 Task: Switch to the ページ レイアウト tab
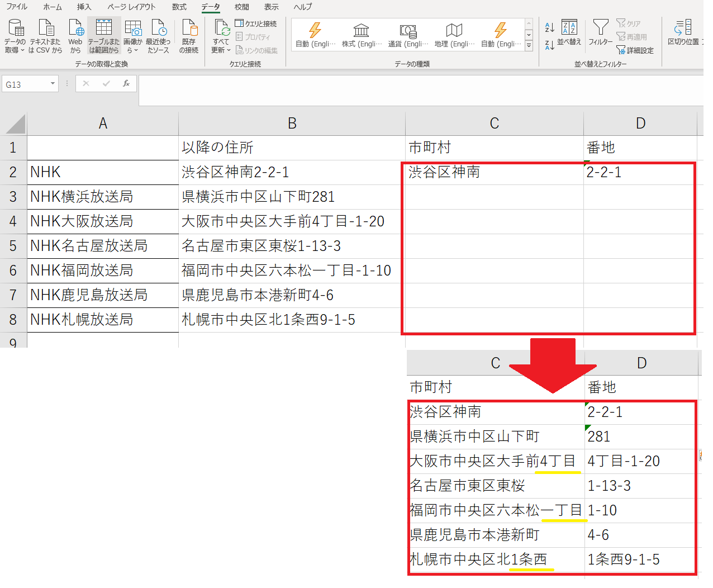click(131, 7)
